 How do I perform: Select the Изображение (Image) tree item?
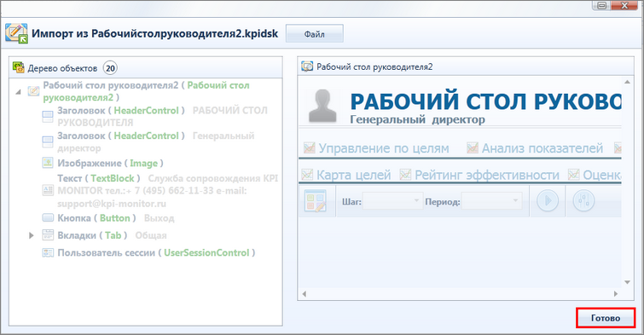[x=110, y=164]
